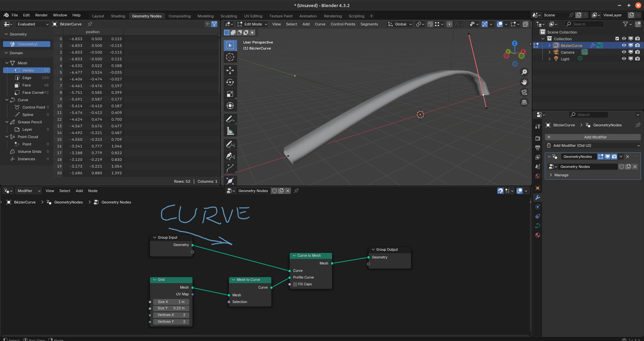Viewport: 644px width, 341px height.
Task: Click the pan view hand icon
Action: pos(524,82)
